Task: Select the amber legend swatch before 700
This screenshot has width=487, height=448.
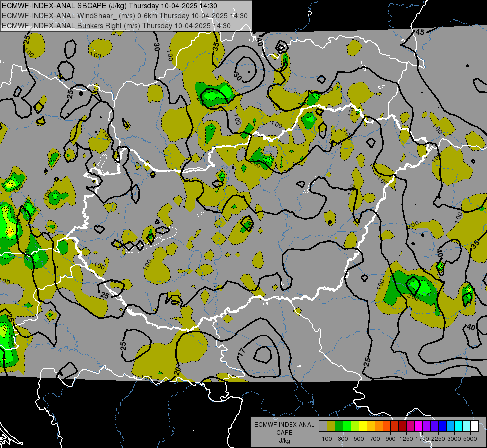Action: 371,426
